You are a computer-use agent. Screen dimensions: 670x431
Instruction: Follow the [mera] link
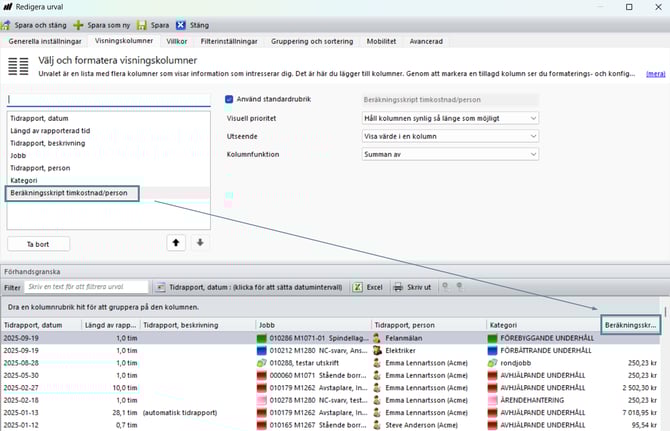[x=655, y=73]
